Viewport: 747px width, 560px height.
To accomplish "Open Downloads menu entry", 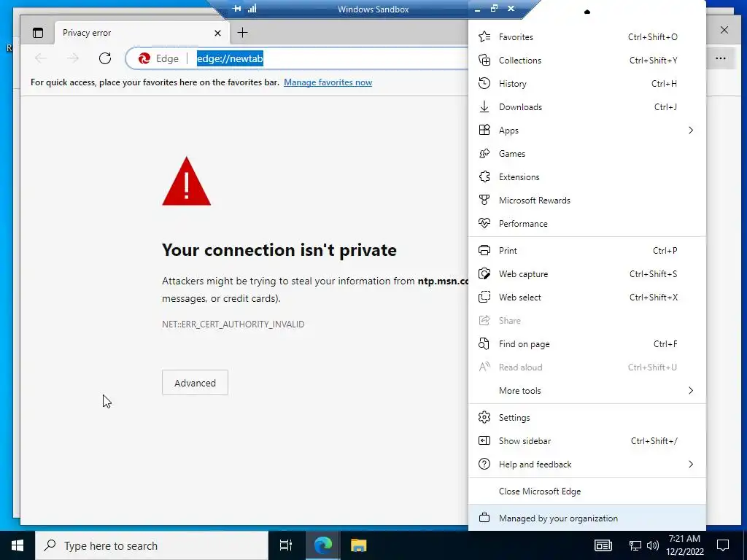I will click(587, 106).
